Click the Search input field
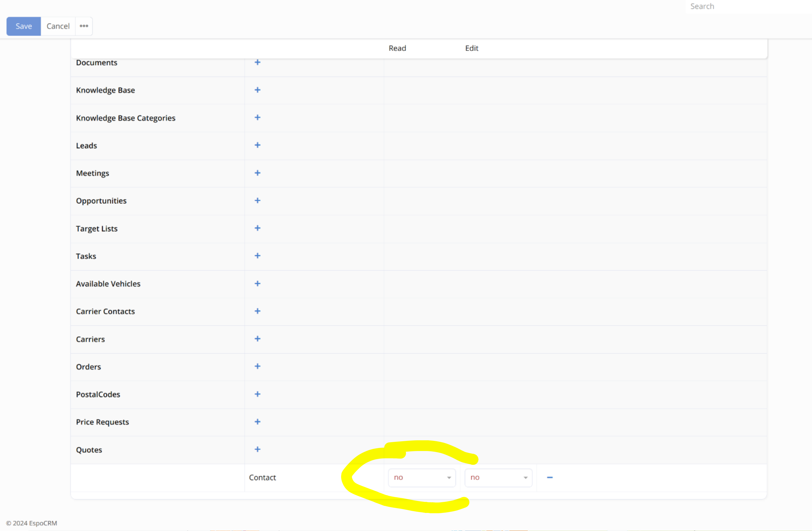Screen dimensions: 812x531 [x=747, y=6]
